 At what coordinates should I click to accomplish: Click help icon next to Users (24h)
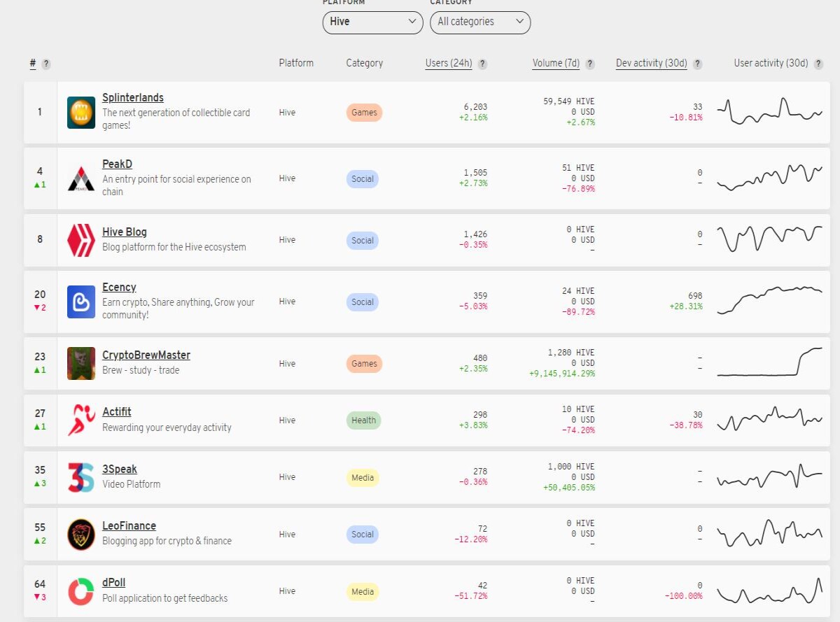coord(482,64)
